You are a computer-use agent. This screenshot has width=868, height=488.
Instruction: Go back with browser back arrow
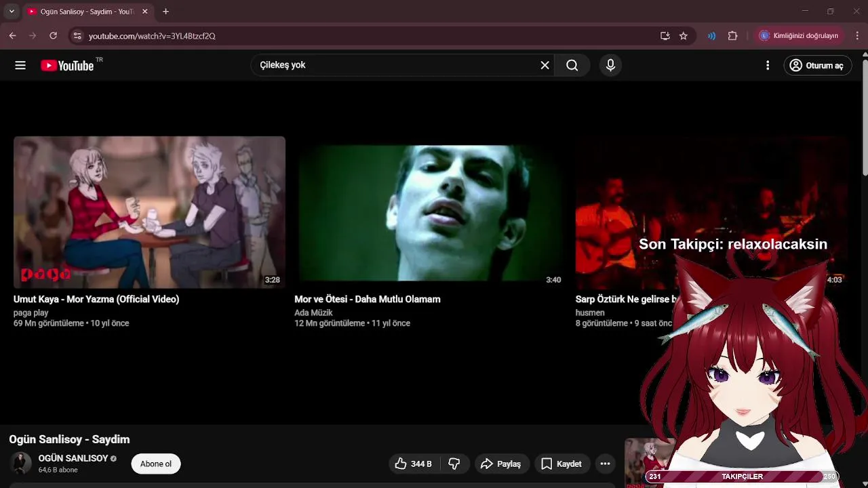[x=13, y=36]
